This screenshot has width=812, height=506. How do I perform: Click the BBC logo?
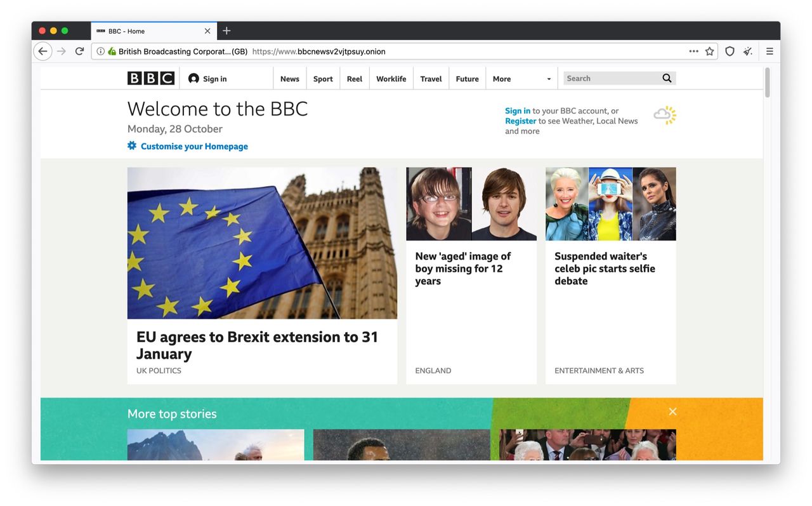150,77
